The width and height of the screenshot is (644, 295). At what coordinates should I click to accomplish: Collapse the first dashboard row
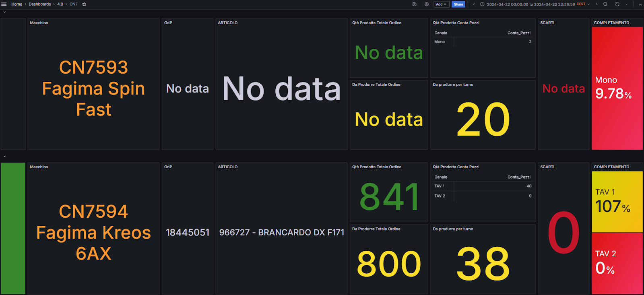4,12
